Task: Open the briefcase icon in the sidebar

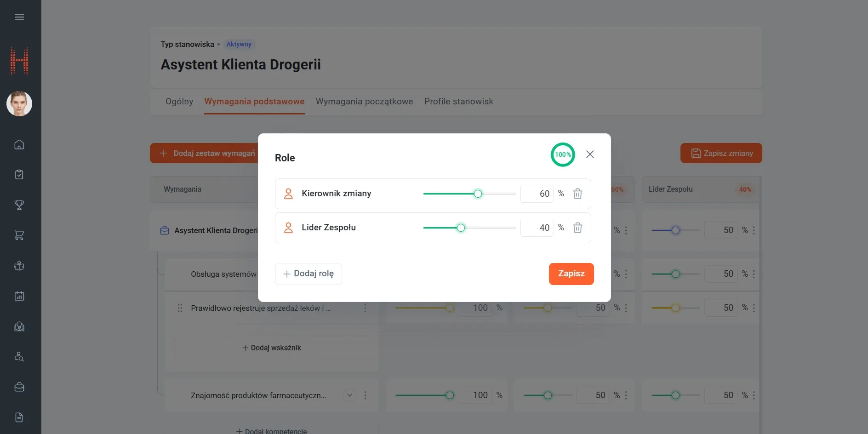Action: (19, 387)
